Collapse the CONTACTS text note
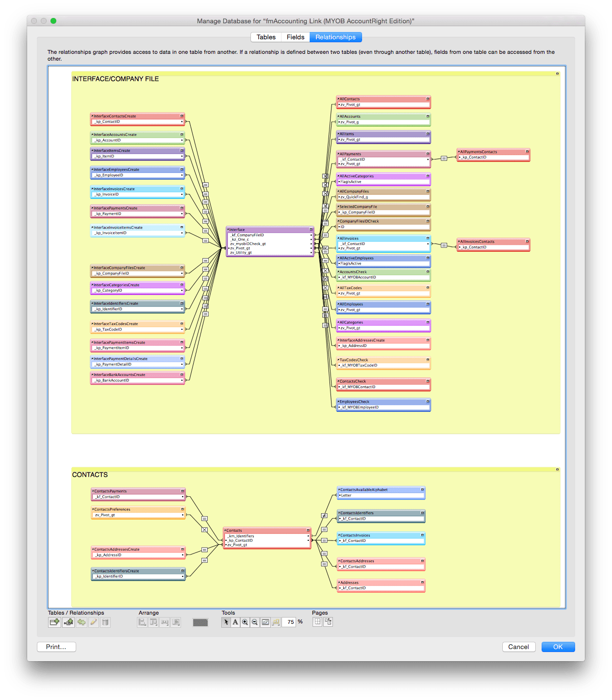The image size is (612, 700). (x=557, y=470)
